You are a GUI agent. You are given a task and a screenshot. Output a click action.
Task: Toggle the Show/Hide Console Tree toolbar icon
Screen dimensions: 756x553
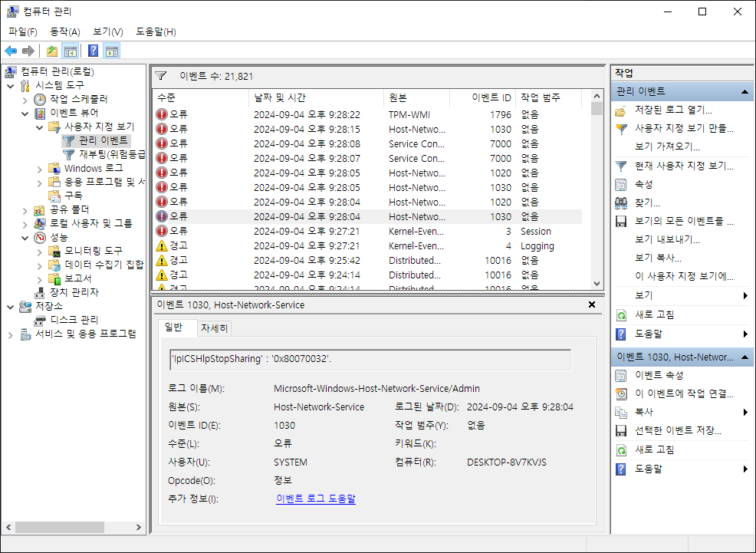pyautogui.click(x=71, y=51)
